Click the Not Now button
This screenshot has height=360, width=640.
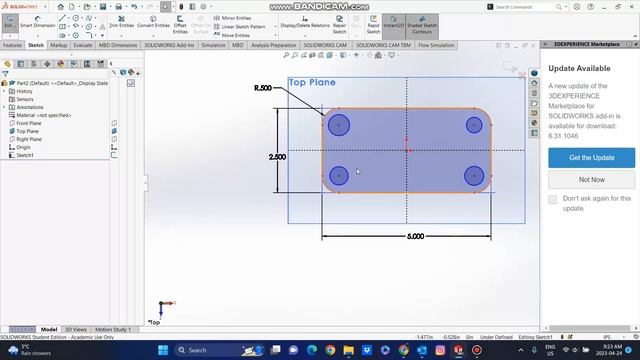(x=591, y=180)
